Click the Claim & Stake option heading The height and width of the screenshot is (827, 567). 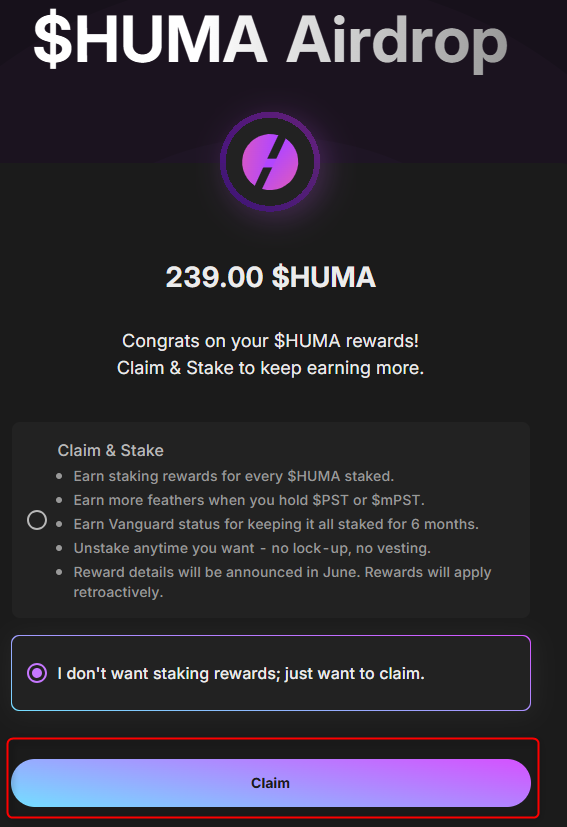[x=110, y=450]
